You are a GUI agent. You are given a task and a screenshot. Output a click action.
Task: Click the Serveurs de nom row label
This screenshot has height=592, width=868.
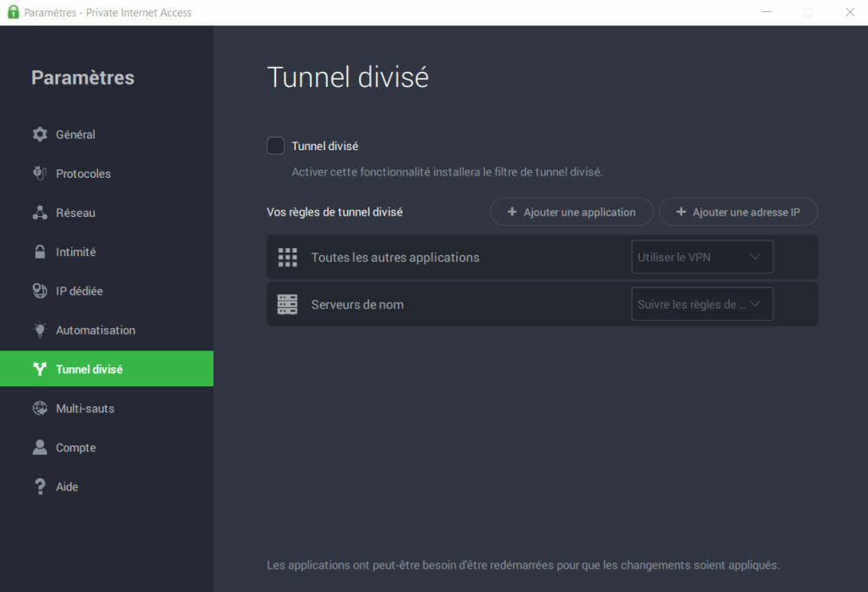[357, 305]
